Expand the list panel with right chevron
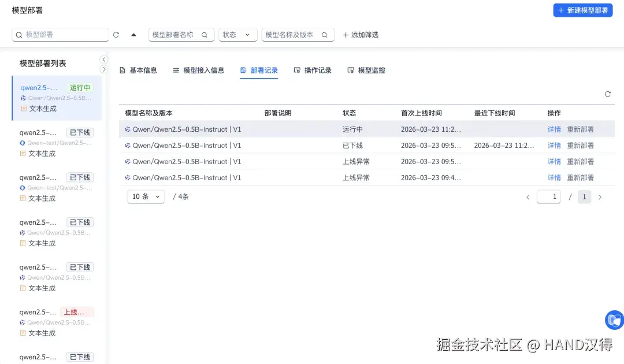This screenshot has width=624, height=364. (104, 69)
